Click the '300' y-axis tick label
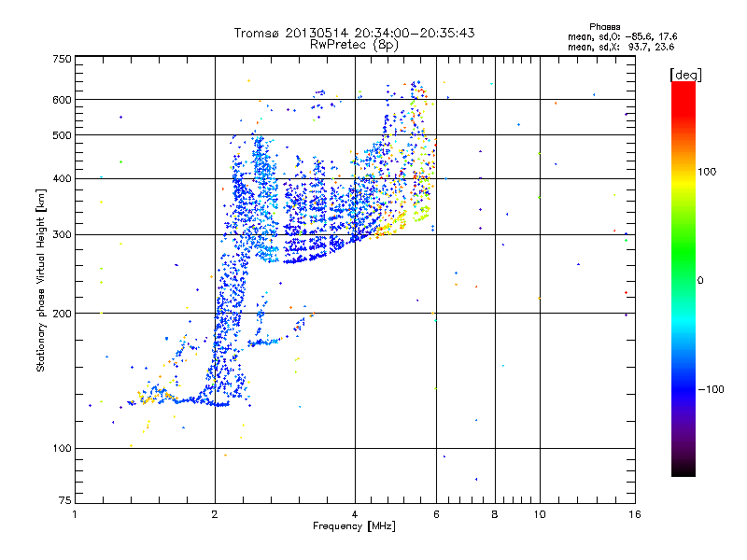The width and height of the screenshot is (747, 560). click(62, 235)
